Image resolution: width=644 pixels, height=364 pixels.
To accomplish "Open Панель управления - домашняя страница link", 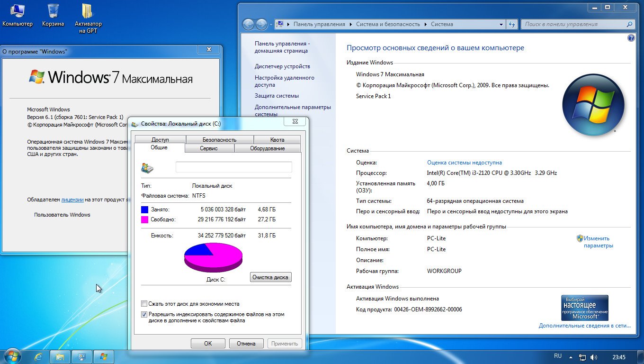I will pos(282,47).
